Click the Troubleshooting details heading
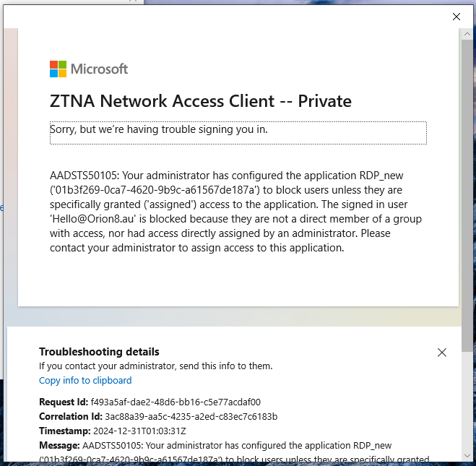 (99, 352)
